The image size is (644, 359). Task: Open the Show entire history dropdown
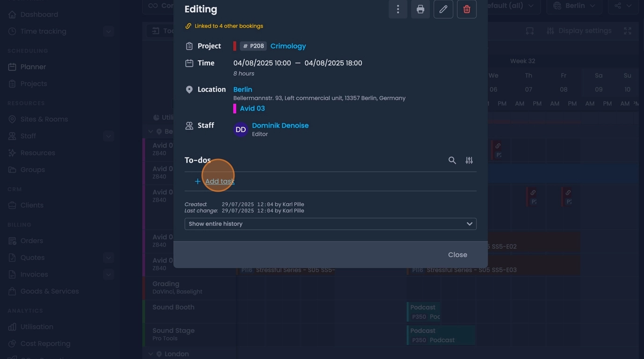(330, 223)
